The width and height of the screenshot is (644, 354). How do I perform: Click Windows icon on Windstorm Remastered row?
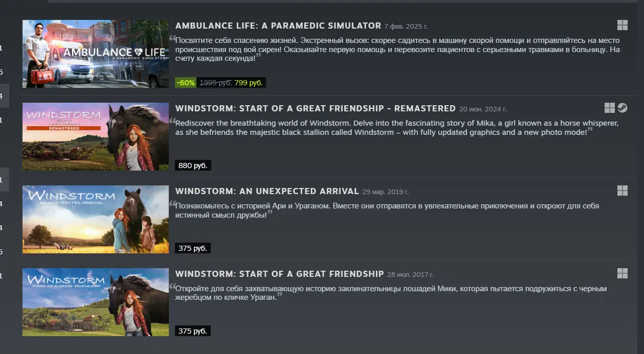pyautogui.click(x=609, y=108)
